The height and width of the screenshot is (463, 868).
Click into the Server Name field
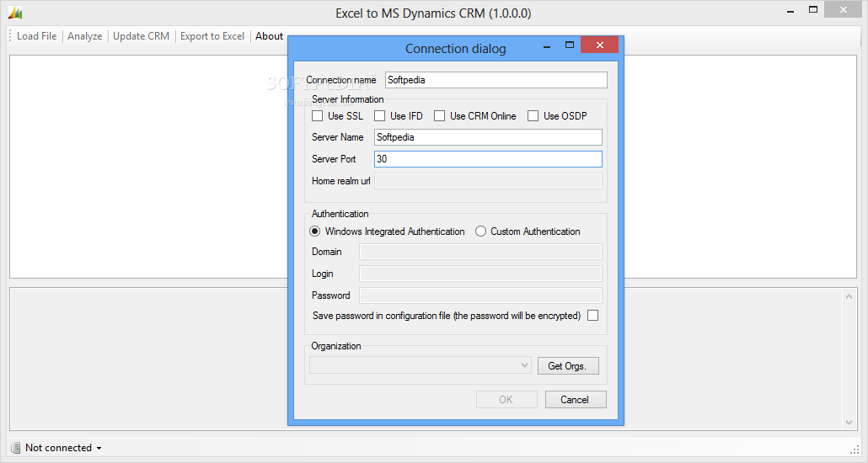tap(488, 137)
